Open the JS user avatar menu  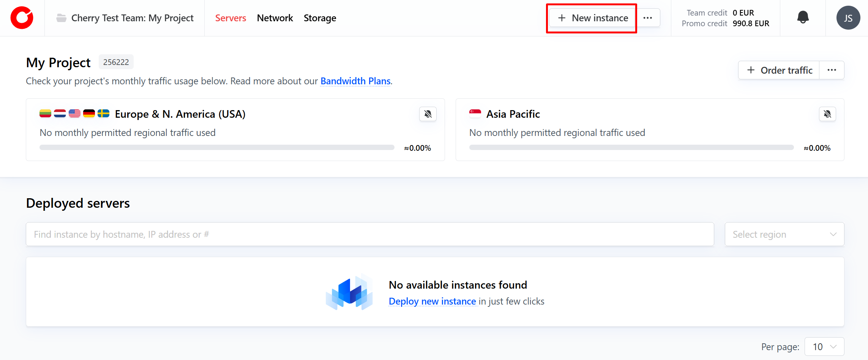tap(848, 18)
